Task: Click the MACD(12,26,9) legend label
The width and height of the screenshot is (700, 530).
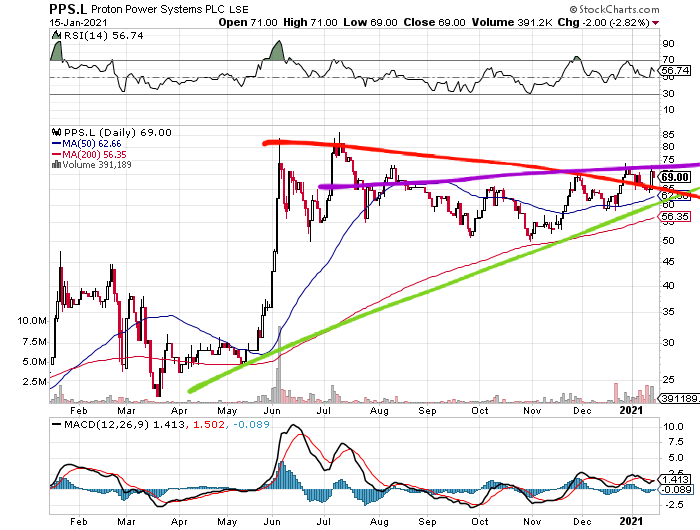Action: tap(106, 424)
